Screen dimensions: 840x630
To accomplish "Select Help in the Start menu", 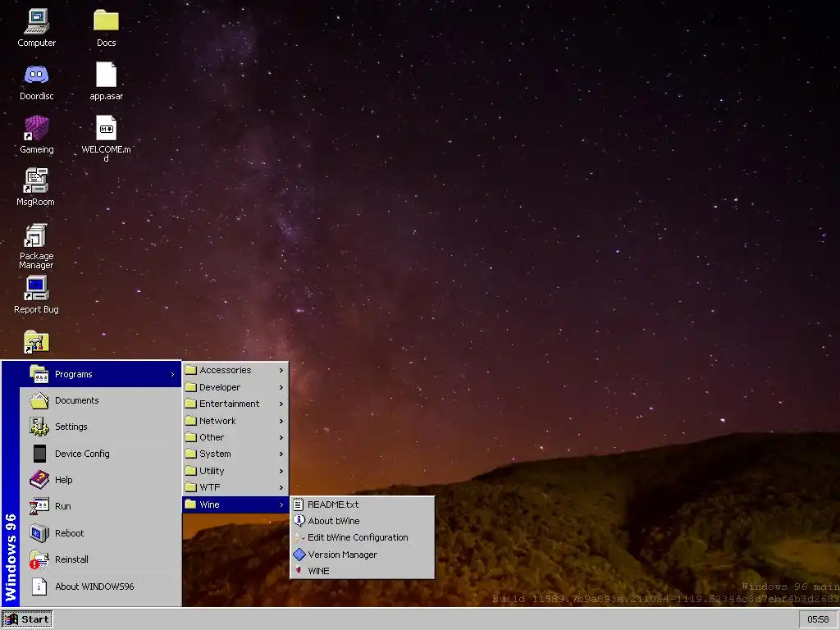I will [101, 479].
